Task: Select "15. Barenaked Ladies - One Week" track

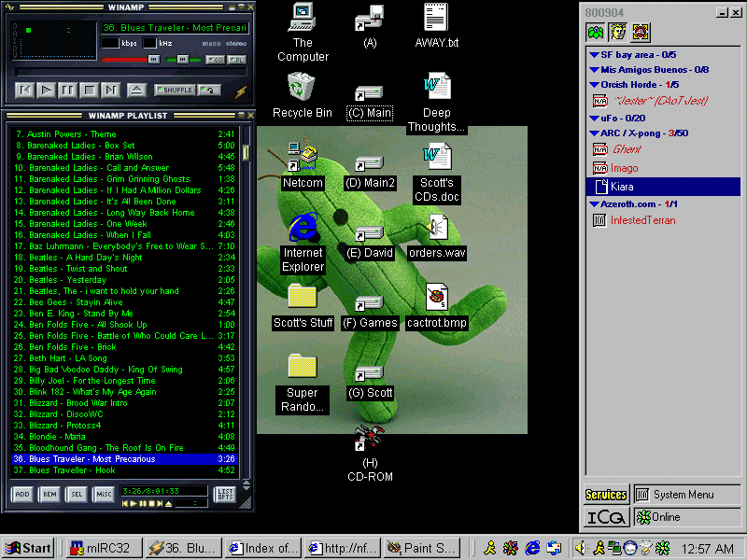Action: [124, 224]
